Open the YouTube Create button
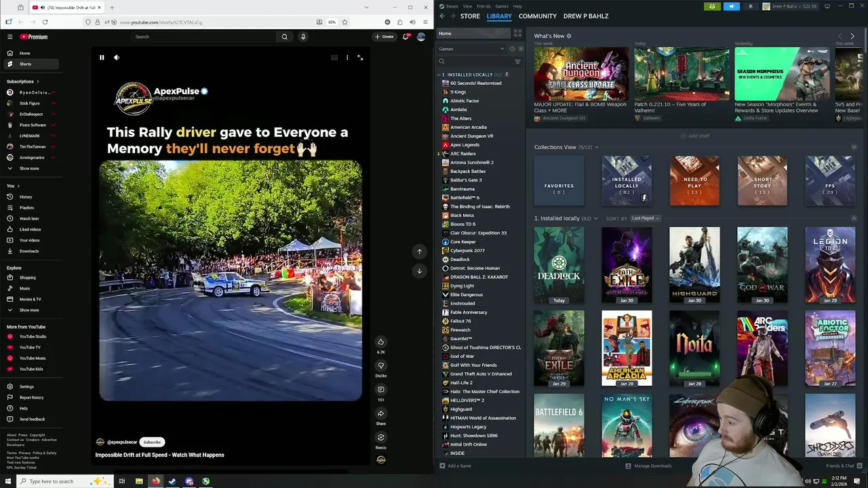The width and height of the screenshot is (868, 488). (384, 37)
